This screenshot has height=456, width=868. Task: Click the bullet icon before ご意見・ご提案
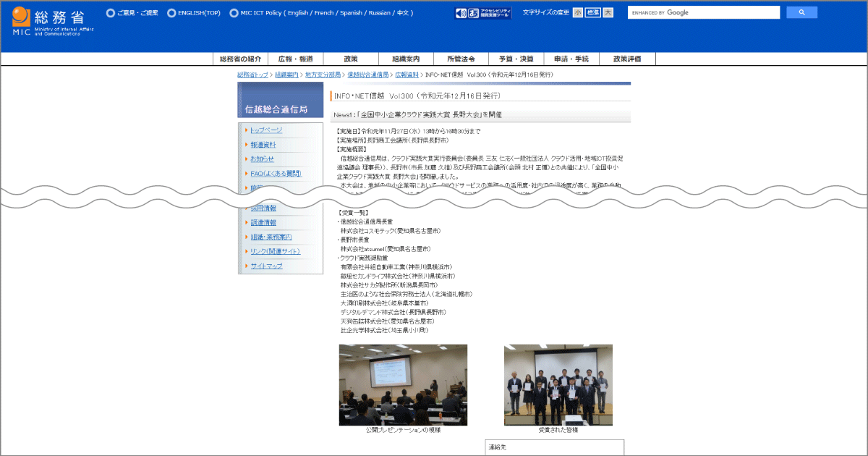(110, 13)
